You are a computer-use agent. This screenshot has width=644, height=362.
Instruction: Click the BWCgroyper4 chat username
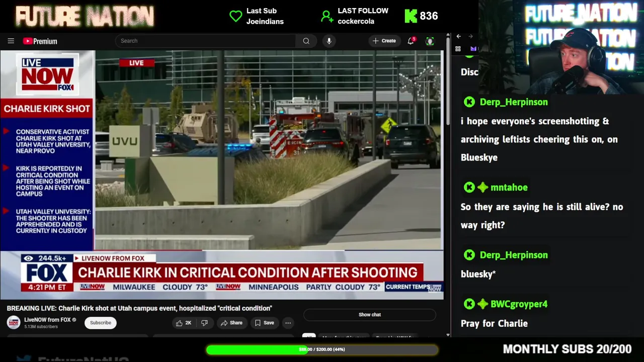point(519,304)
